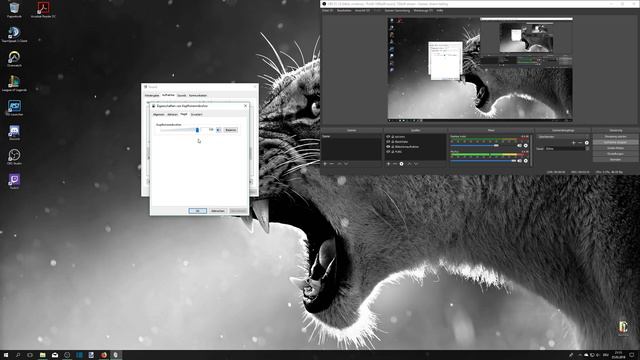640x360 pixels.
Task: Open the Bearbeiten menu in OBS
Action: (344, 11)
